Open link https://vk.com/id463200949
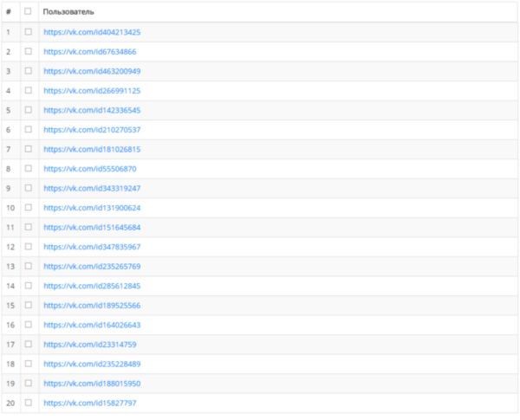This screenshot has width=520, height=420. click(92, 71)
